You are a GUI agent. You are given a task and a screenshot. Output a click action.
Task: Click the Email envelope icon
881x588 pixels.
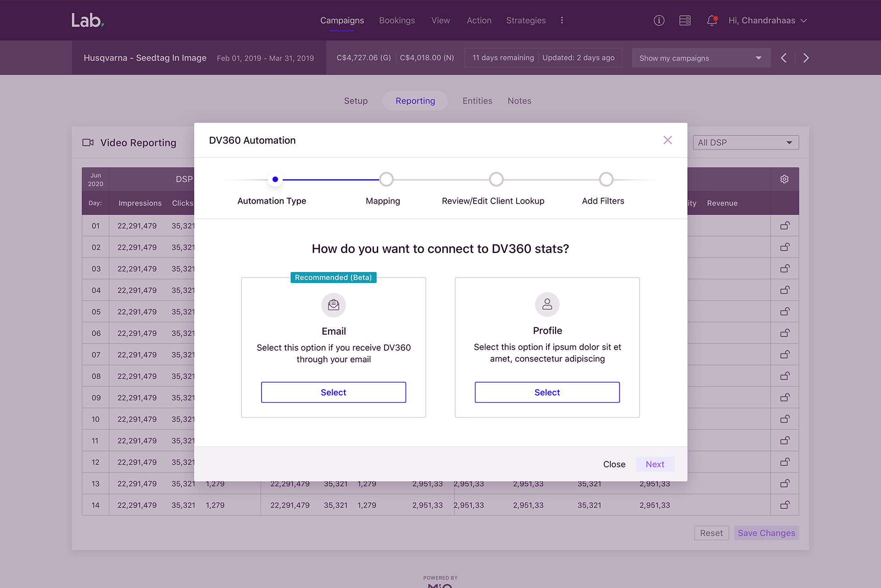point(334,305)
